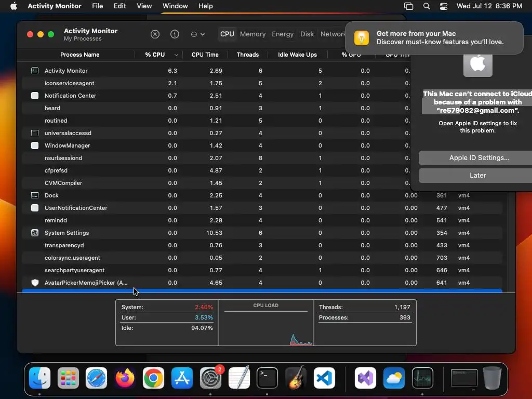Open Get more from your Mac notification
Screen dimensions: 532x399
coord(434,37)
